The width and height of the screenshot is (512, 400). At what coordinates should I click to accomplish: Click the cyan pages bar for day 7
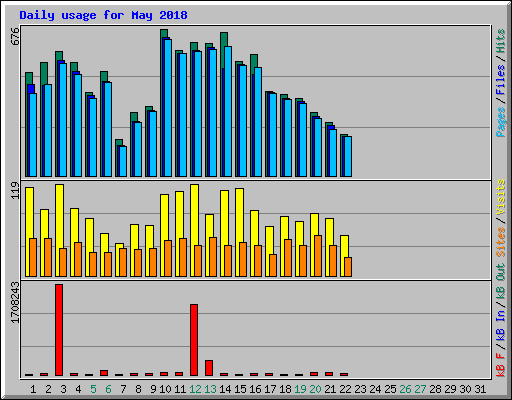click(x=123, y=161)
